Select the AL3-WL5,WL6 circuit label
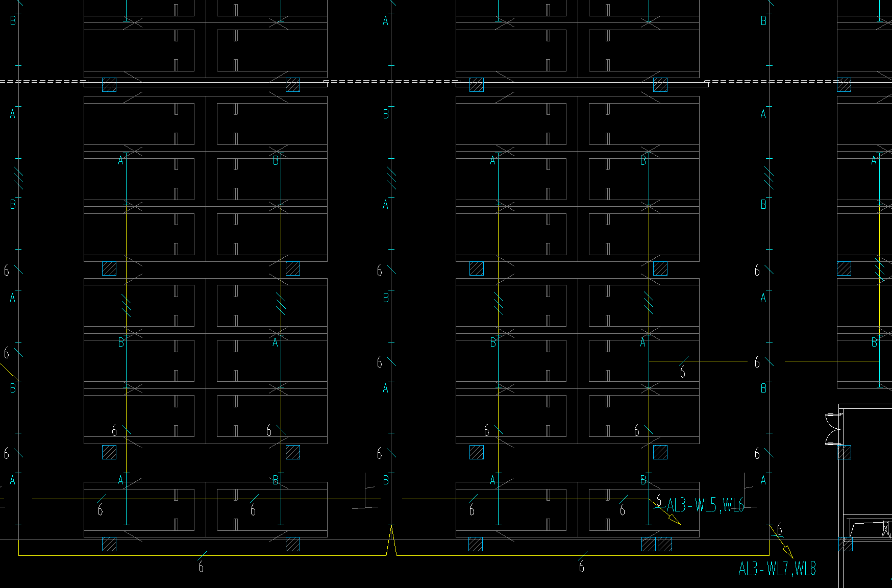 pyautogui.click(x=705, y=505)
